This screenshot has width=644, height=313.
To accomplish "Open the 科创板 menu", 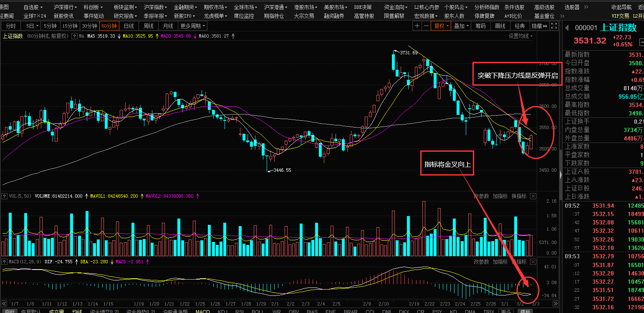I will coord(93,8).
